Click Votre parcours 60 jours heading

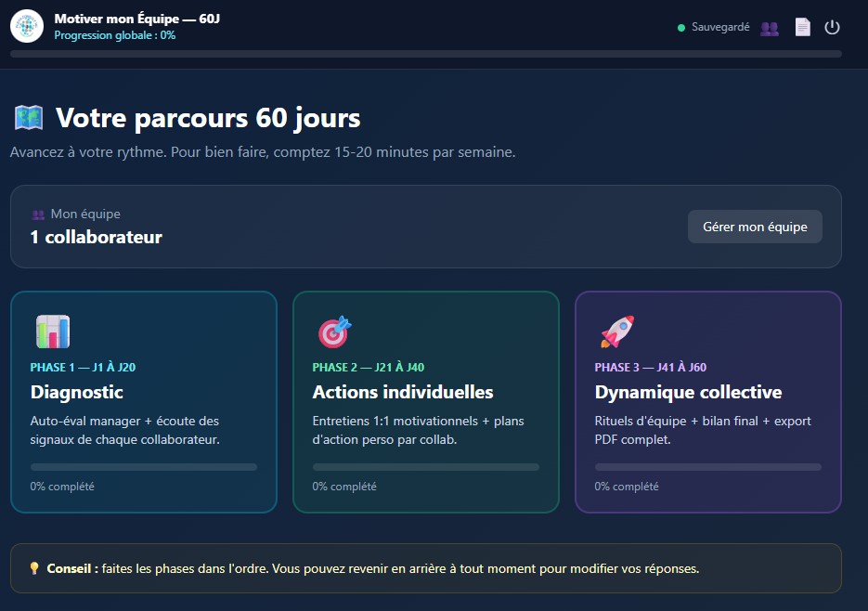coord(208,118)
